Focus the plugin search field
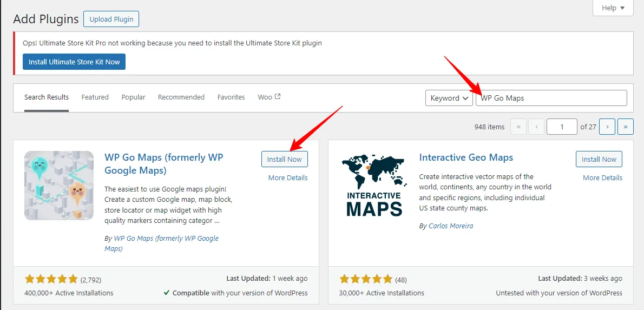The width and height of the screenshot is (644, 310). [551, 98]
